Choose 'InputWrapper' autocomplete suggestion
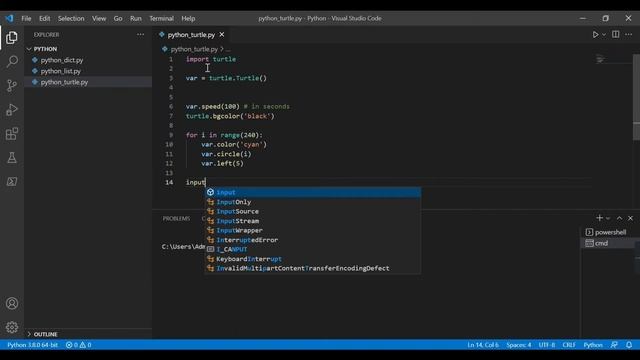The height and width of the screenshot is (360, 640). [313, 230]
